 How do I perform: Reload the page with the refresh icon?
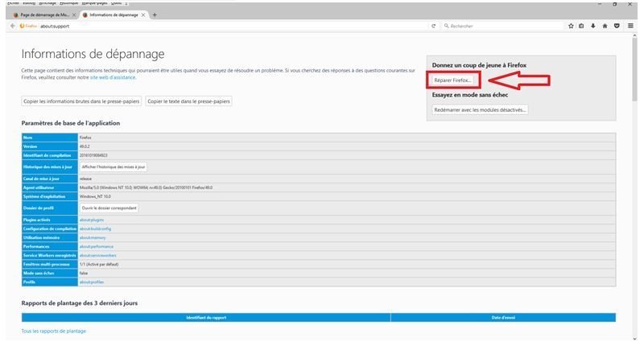434,26
